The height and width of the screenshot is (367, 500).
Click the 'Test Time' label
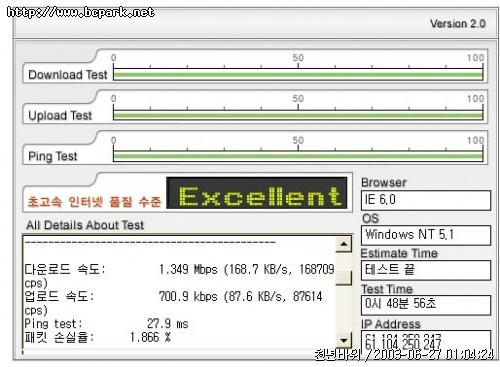(387, 289)
